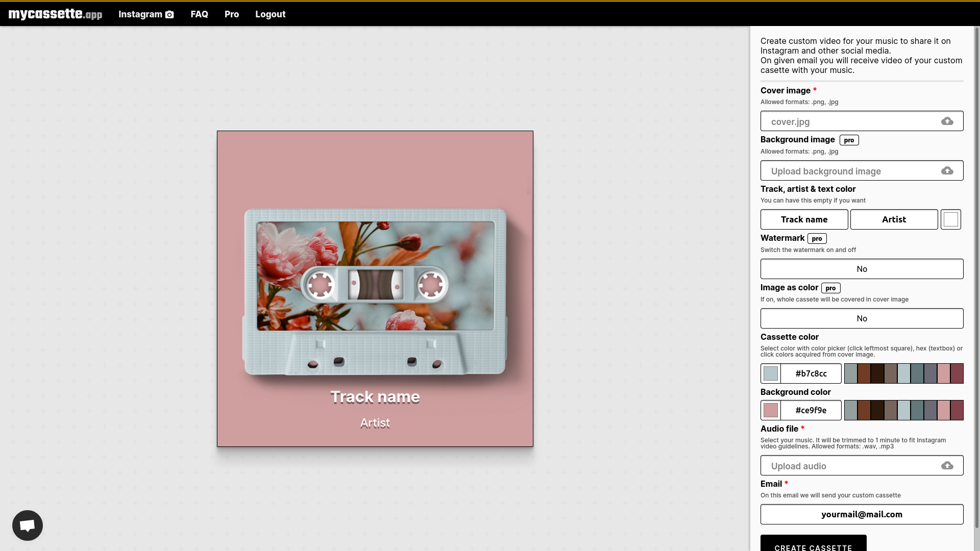Open the FAQ page
Viewport: 980px width, 551px height.
199,14
